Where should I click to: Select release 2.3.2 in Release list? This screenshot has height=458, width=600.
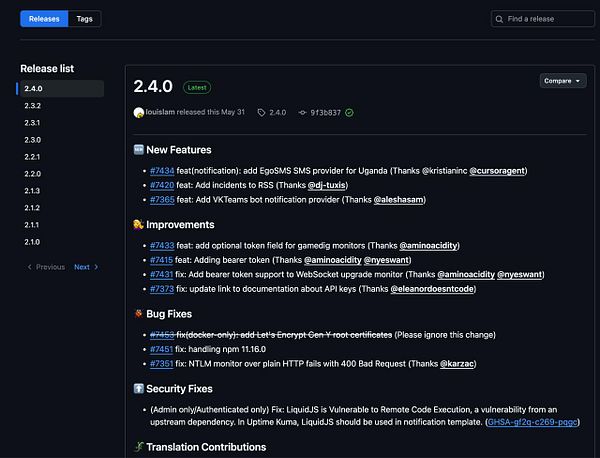click(33, 106)
